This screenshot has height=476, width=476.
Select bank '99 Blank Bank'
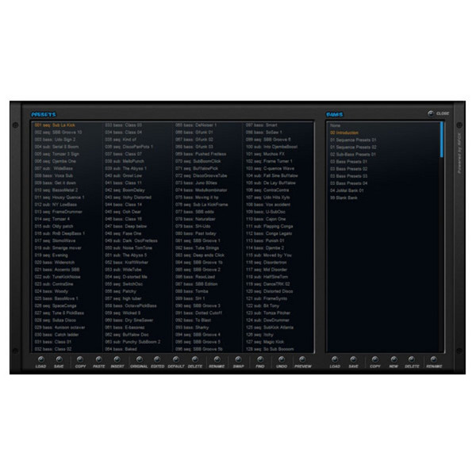pyautogui.click(x=344, y=198)
